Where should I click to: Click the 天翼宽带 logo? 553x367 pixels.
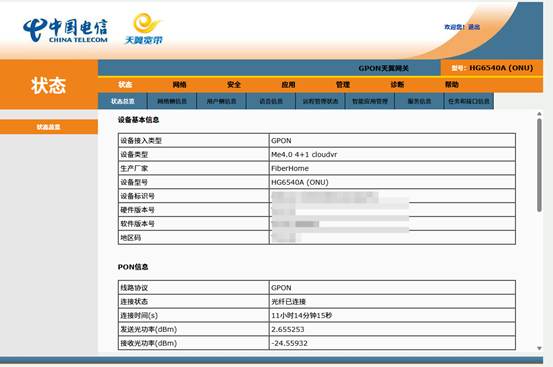[x=144, y=29]
